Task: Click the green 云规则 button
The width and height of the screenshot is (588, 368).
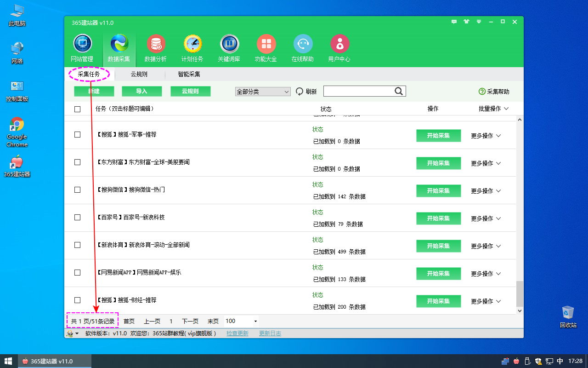Action: [190, 91]
